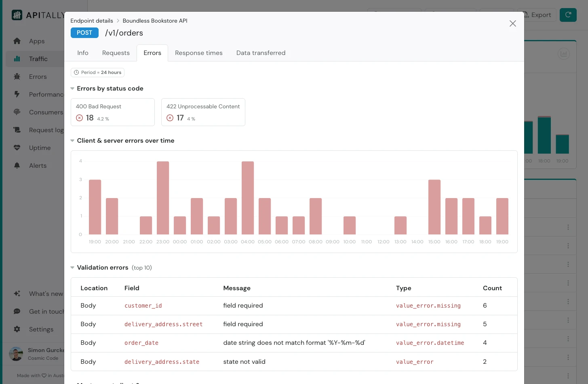Click the Errors bug icon in sidebar
The height and width of the screenshot is (384, 588).
point(17,77)
